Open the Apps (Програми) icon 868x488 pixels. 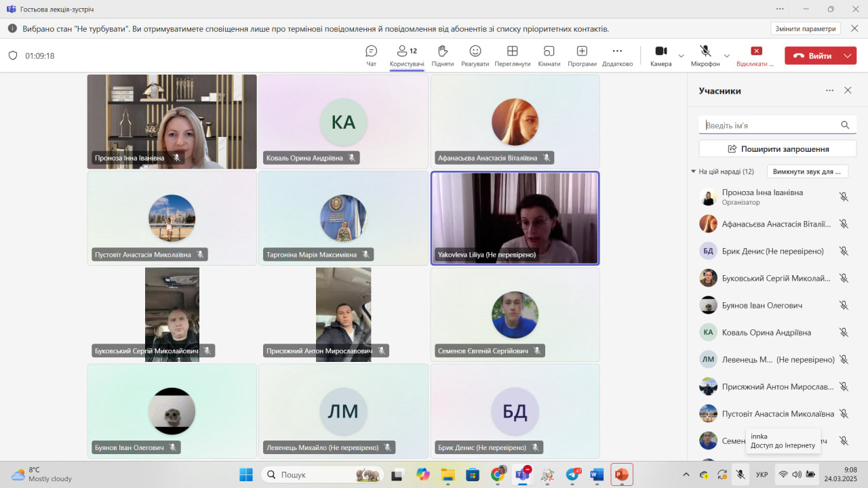pyautogui.click(x=582, y=56)
